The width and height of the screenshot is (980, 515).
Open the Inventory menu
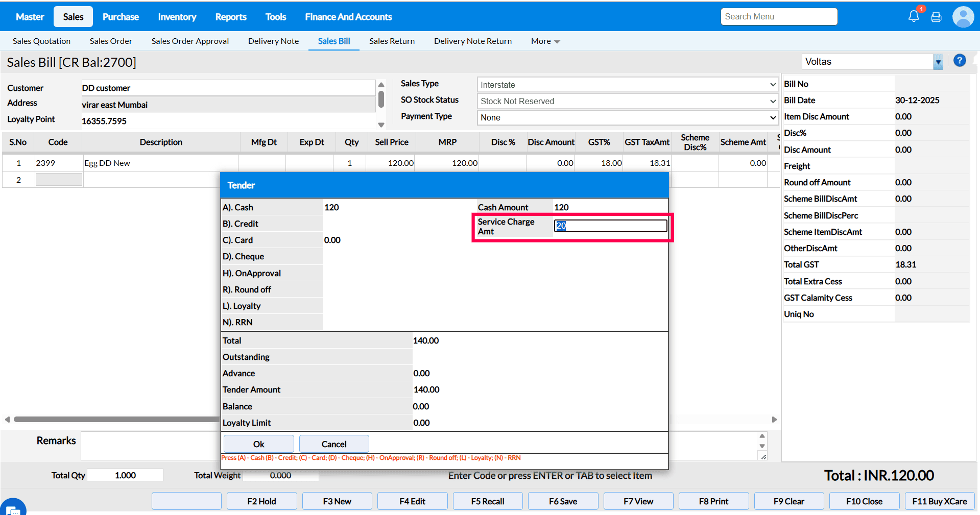tap(177, 17)
